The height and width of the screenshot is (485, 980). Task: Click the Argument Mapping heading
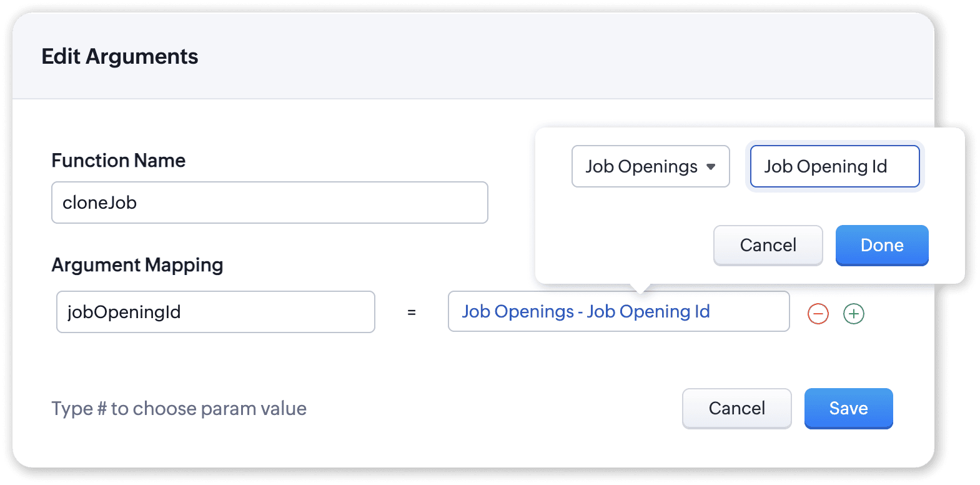pos(137,265)
